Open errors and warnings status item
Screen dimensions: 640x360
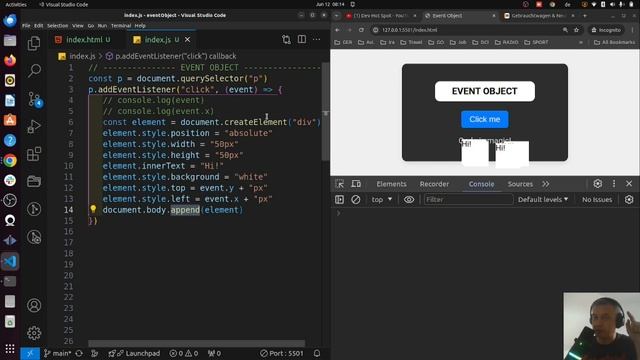pos(184,353)
